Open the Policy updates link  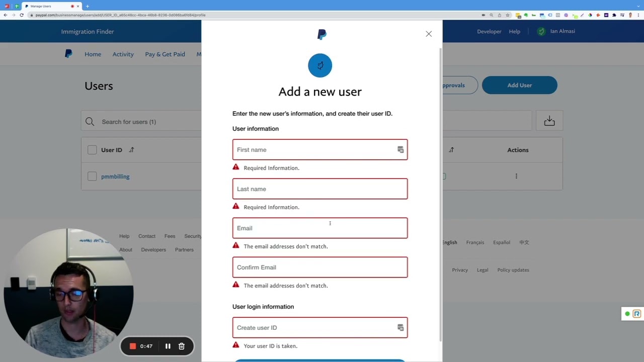pyautogui.click(x=513, y=270)
